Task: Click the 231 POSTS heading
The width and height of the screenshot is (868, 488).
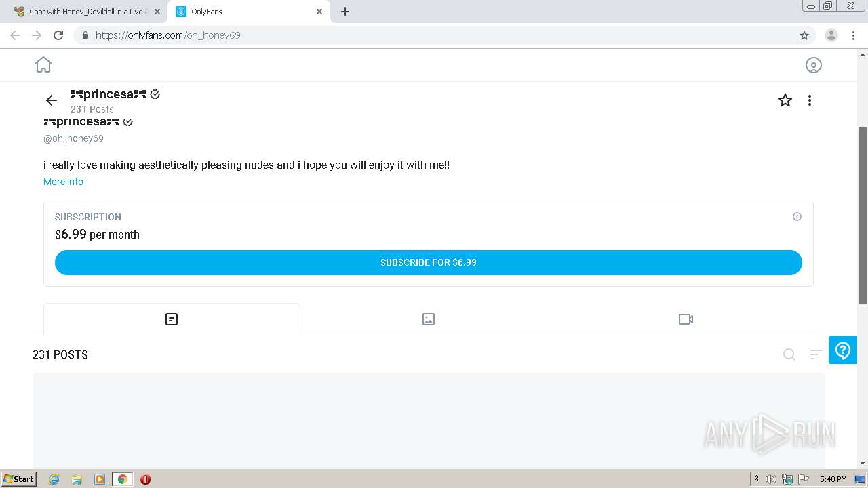Action: pos(60,354)
